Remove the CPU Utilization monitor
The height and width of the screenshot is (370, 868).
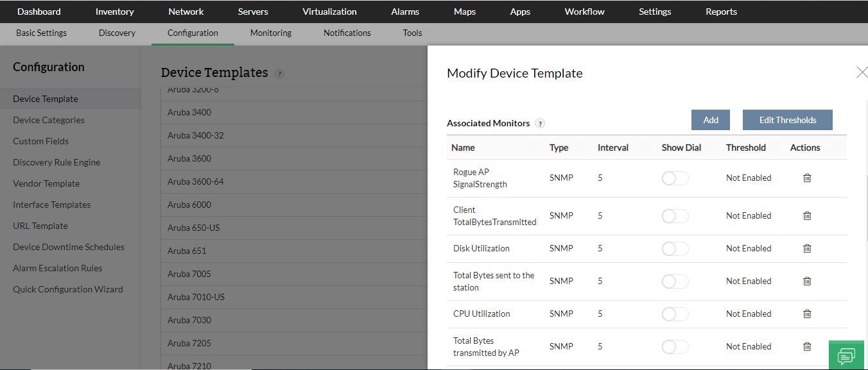[x=807, y=314]
